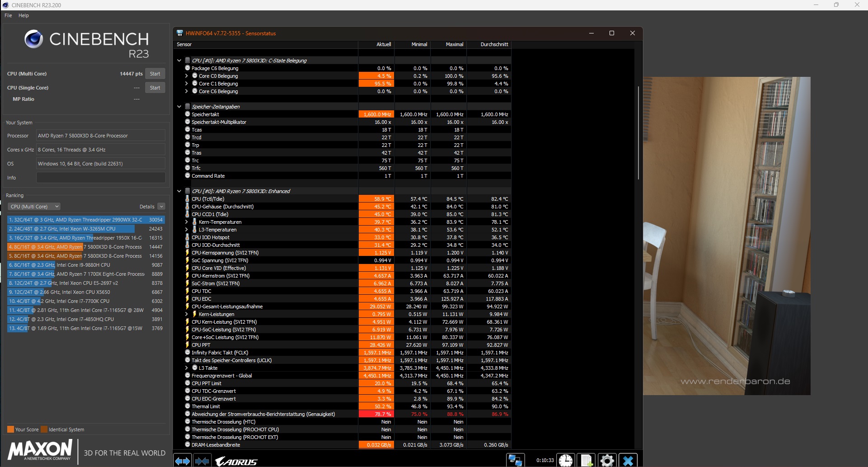Collapse the Speicher-Zeitangaben group
This screenshot has width=868, height=467.
pyautogui.click(x=179, y=107)
